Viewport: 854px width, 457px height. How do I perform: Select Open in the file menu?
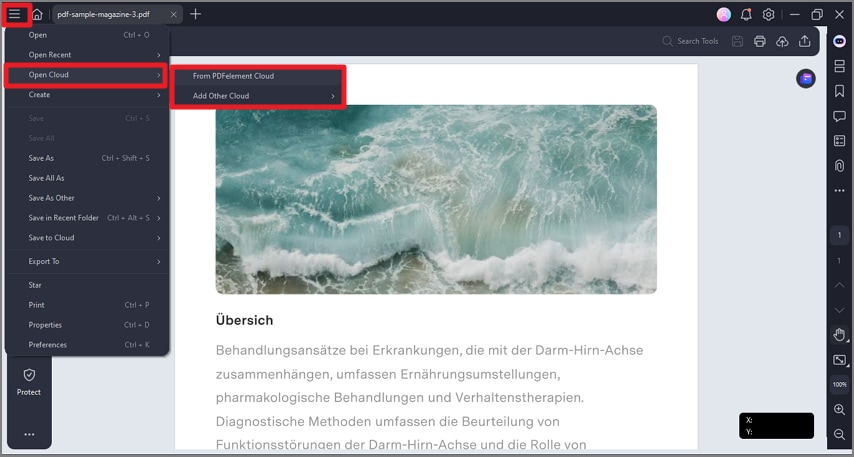[x=87, y=35]
